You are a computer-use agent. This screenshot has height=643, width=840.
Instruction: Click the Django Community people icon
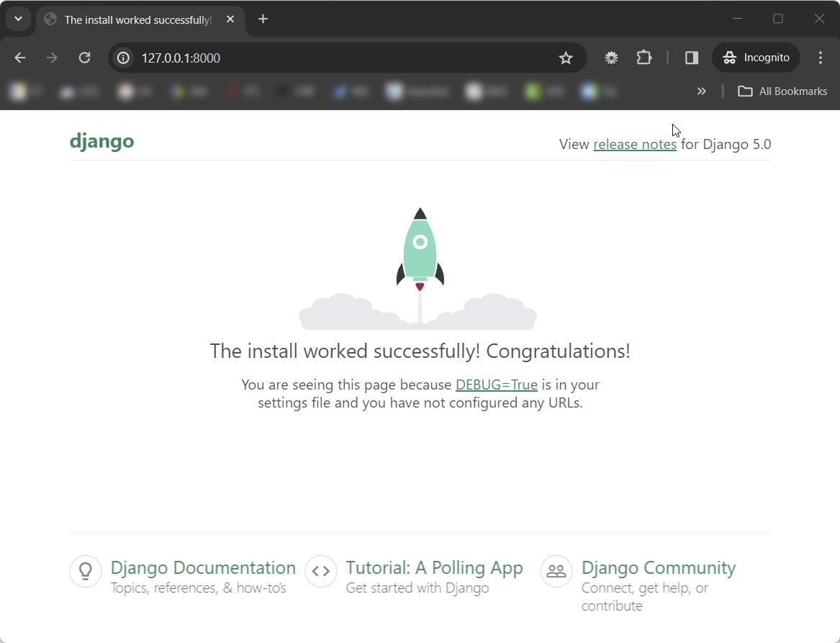click(x=556, y=570)
